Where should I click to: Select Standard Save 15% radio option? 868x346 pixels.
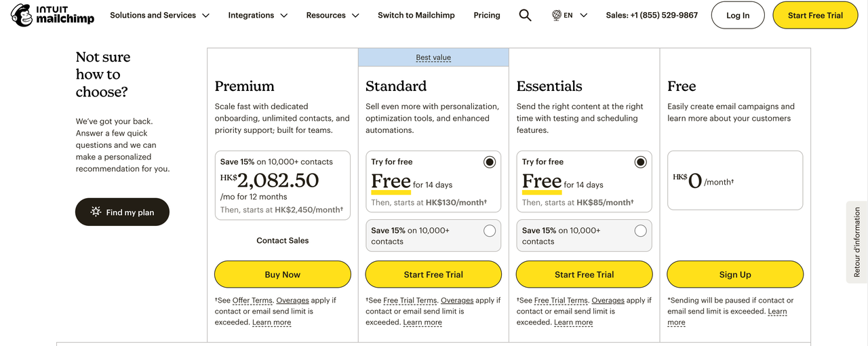coord(490,231)
